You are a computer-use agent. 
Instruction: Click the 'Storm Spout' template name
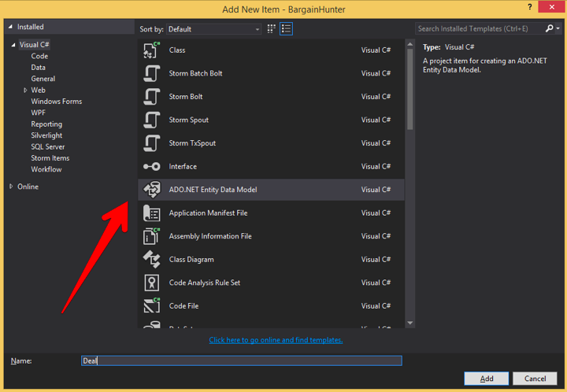click(x=189, y=120)
